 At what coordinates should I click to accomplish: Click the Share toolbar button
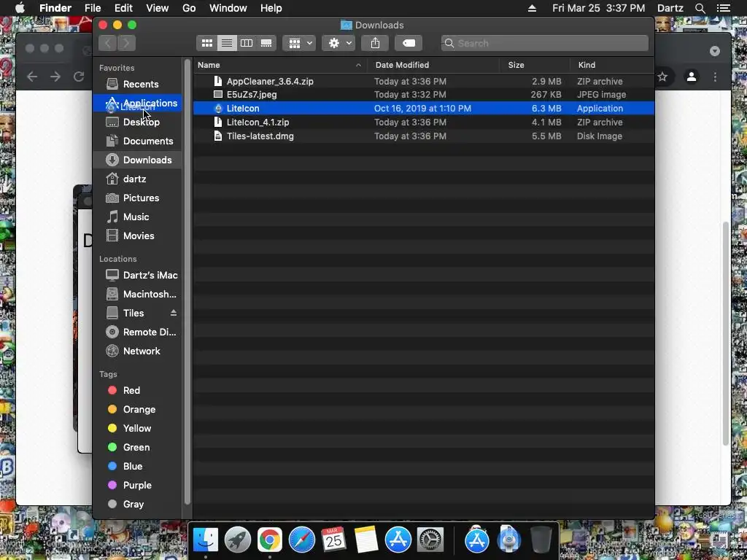coord(375,43)
